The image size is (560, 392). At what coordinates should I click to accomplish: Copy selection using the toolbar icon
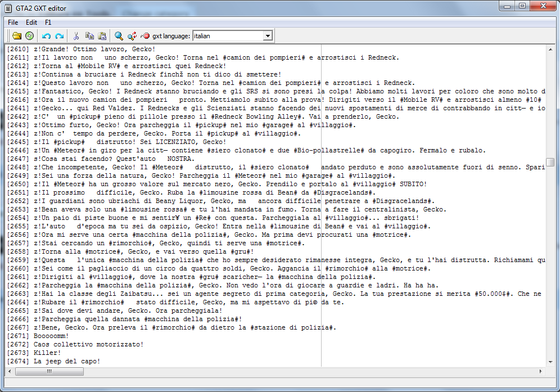click(x=89, y=36)
